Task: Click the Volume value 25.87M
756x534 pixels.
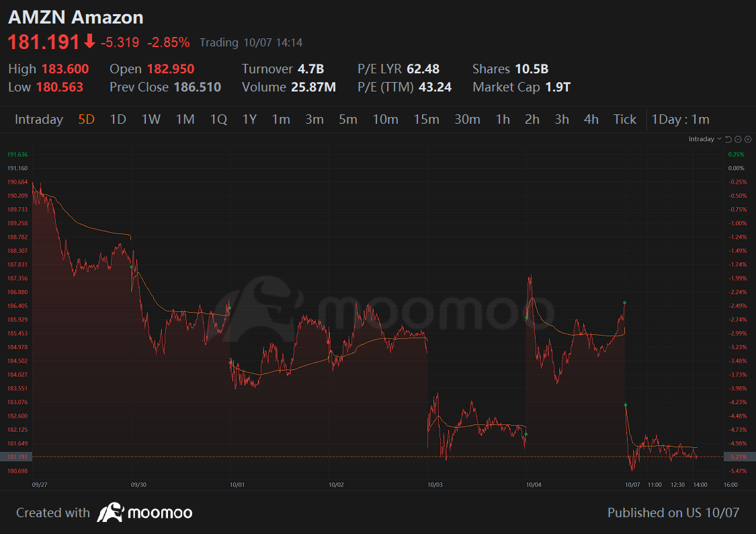Action: pyautogui.click(x=313, y=87)
